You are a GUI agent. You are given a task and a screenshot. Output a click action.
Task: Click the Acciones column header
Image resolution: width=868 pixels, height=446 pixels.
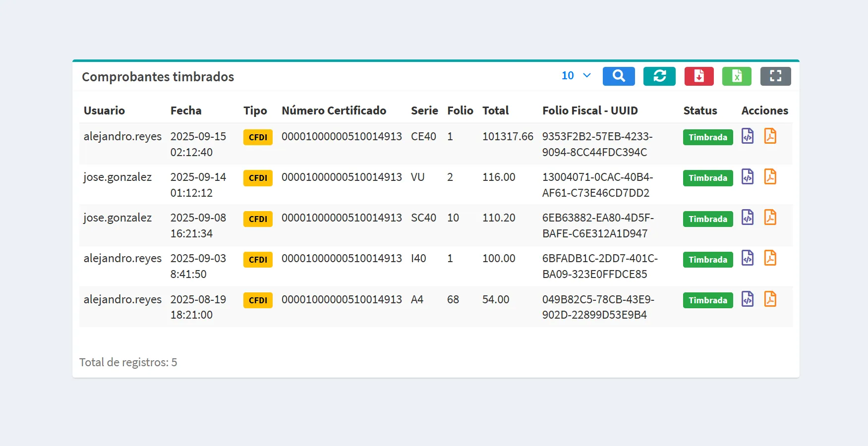[x=765, y=111]
